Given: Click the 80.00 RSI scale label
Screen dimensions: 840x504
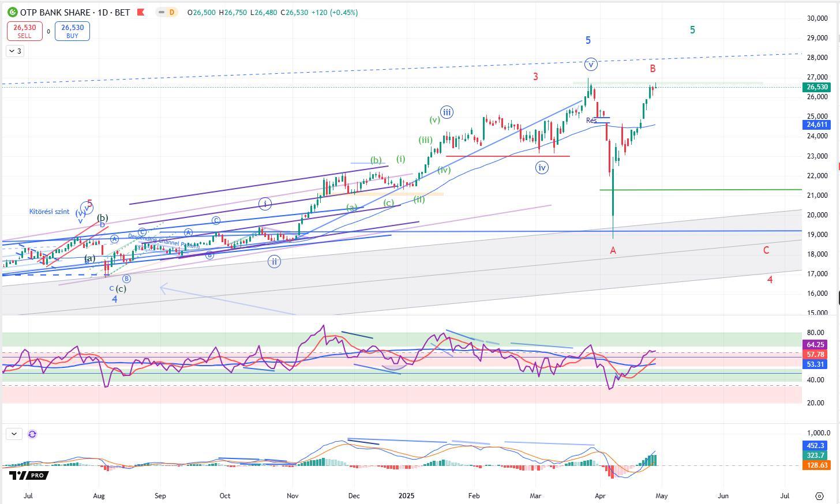Looking at the screenshot, I should tap(815, 333).
